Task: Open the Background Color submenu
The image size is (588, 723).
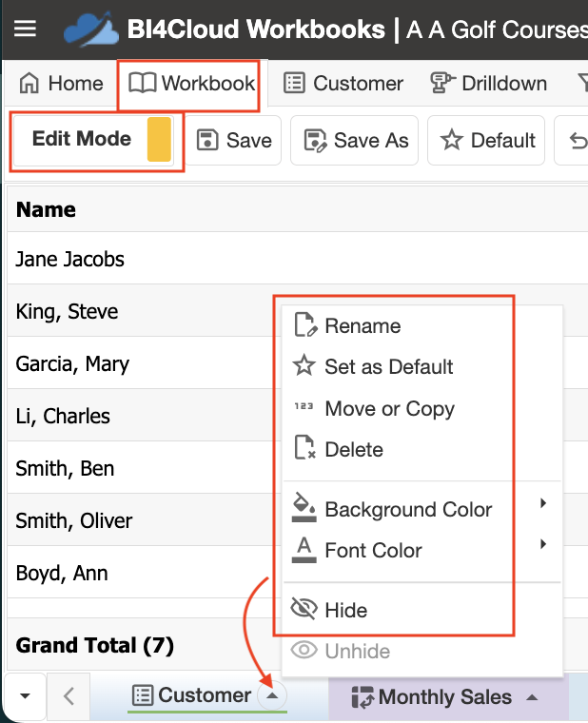Action: (x=422, y=509)
